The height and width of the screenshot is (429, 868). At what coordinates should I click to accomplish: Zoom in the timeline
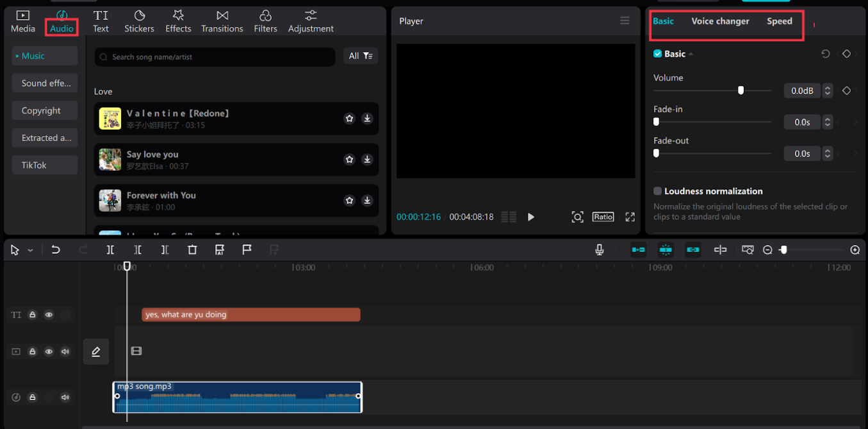click(855, 250)
